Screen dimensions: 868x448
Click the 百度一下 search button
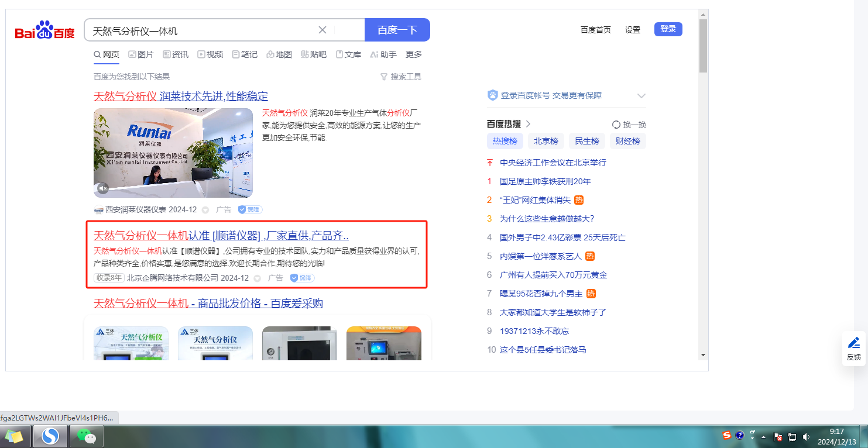point(397,30)
